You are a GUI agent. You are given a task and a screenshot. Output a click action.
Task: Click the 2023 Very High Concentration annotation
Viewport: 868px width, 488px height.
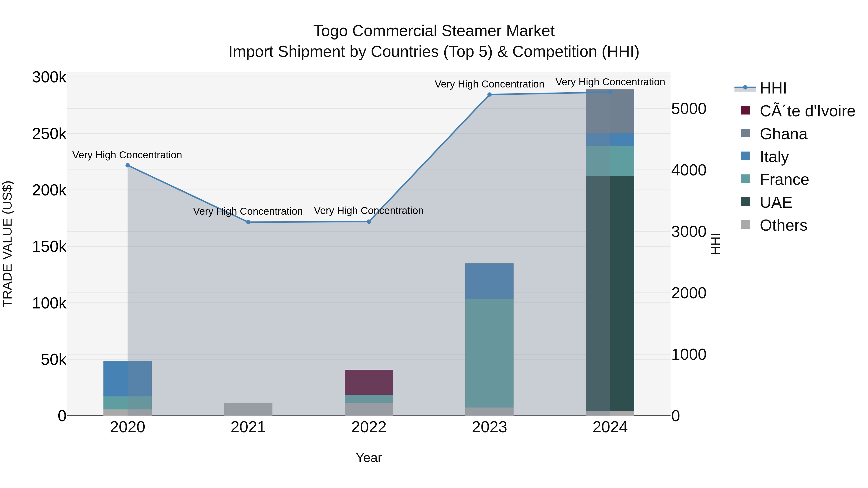[x=489, y=84]
